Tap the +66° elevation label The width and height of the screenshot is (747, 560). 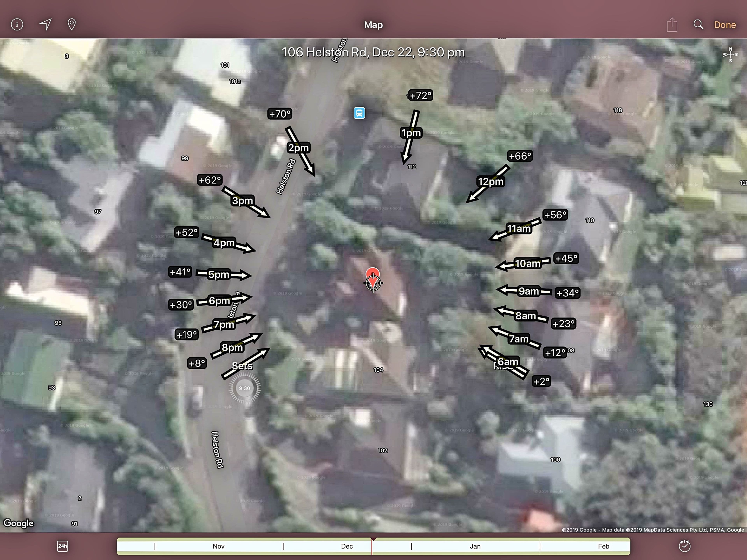520,156
